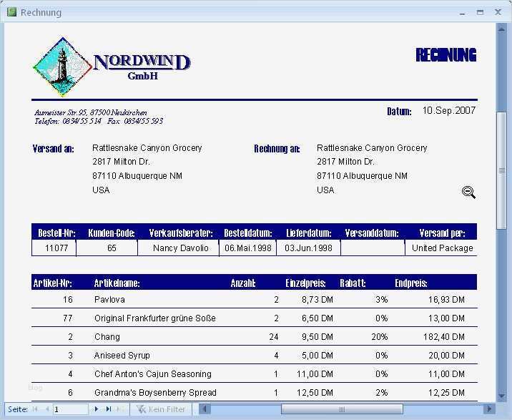Screen dimensions: 512x420
Task: Click the horizontal scrollbar right arrow
Action: point(489,409)
